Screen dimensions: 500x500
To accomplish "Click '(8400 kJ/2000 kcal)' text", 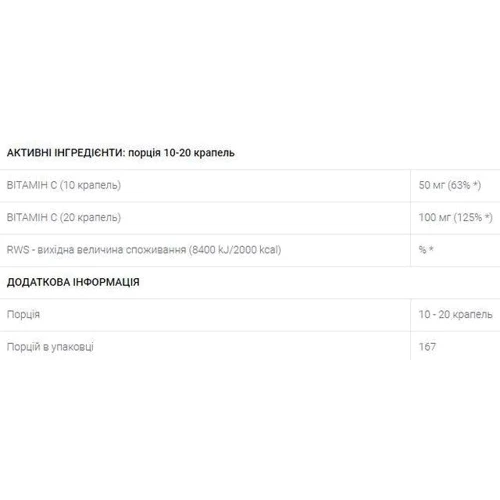I will pos(235,250).
